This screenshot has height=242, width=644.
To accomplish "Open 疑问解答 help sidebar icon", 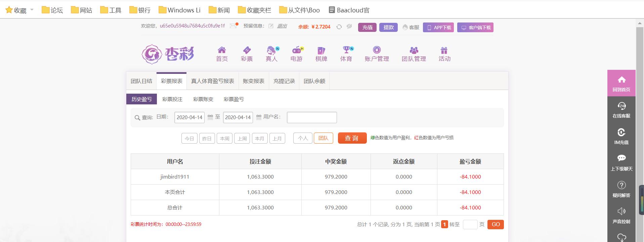I will point(621,189).
